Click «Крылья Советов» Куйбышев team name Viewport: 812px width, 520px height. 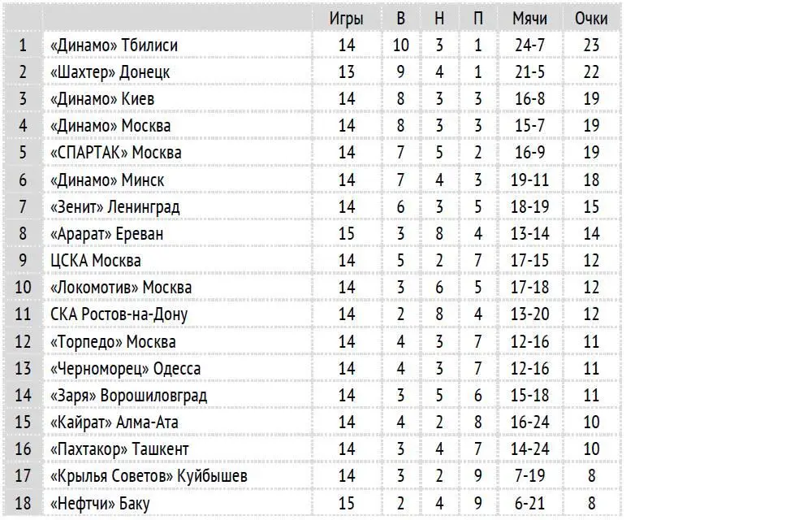(149, 476)
